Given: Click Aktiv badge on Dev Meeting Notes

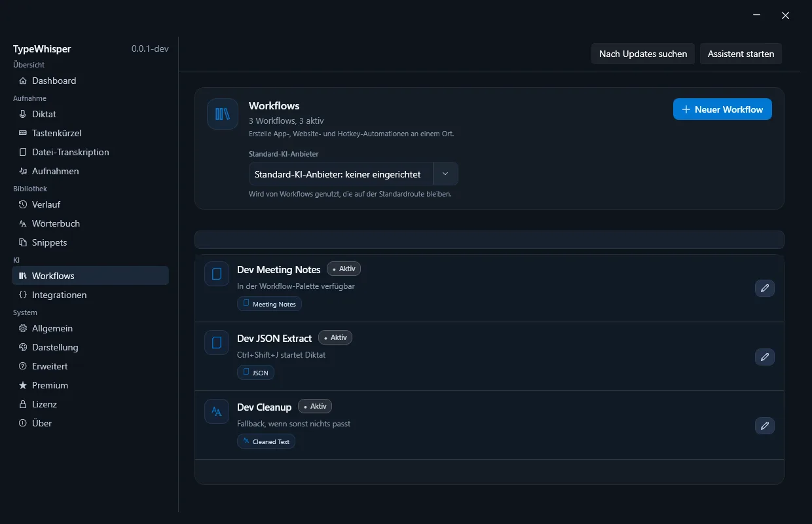Looking at the screenshot, I should (344, 269).
